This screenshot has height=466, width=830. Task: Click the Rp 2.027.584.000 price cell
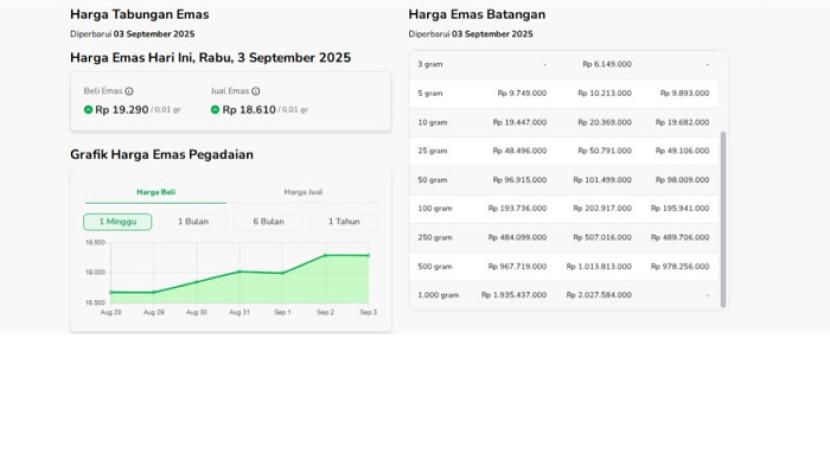tap(599, 296)
